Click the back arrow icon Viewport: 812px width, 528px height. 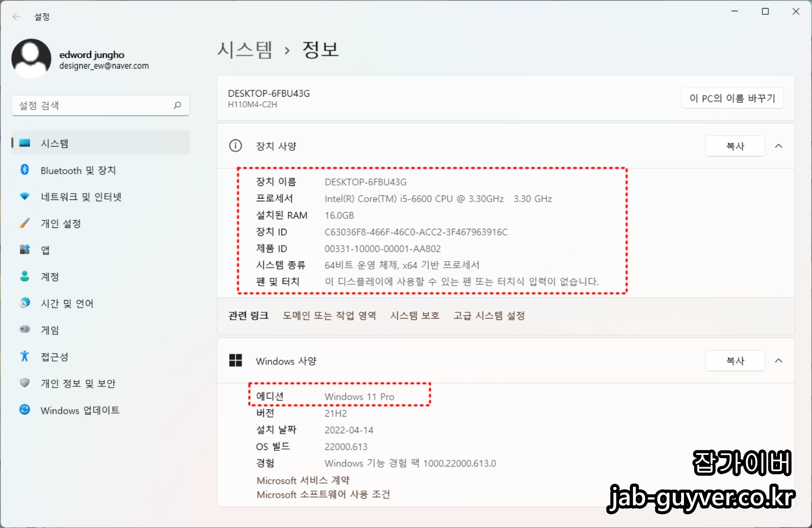tap(17, 17)
